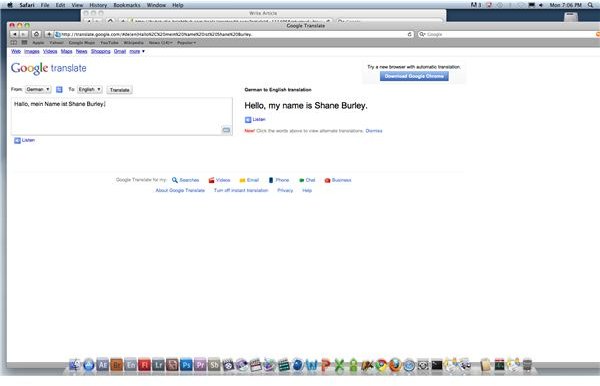
Task: Open the History menu
Action: 98,5
